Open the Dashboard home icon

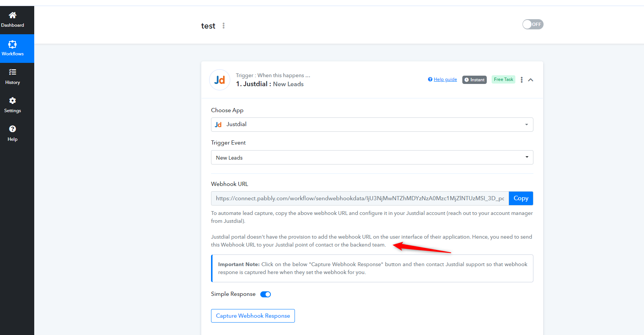tap(12, 15)
